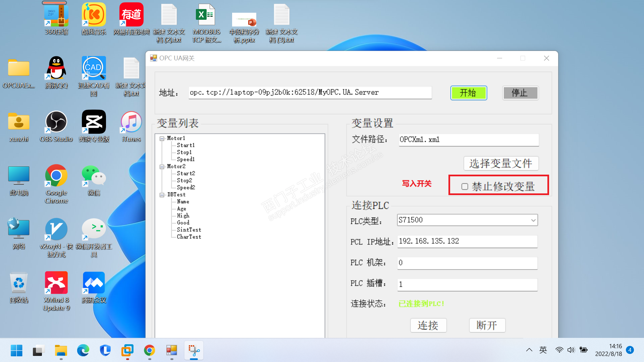The width and height of the screenshot is (644, 362).
Task: Click the PLC IP地址 input field
Action: click(x=467, y=241)
